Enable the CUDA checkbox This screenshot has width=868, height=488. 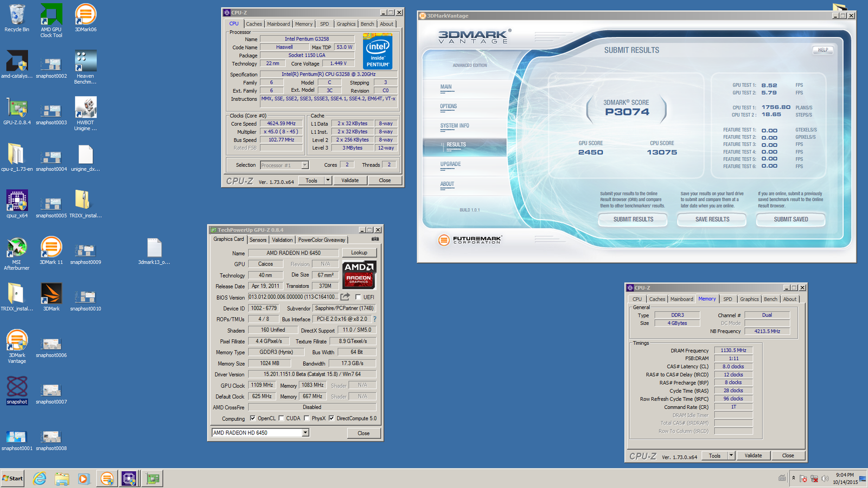click(x=281, y=418)
